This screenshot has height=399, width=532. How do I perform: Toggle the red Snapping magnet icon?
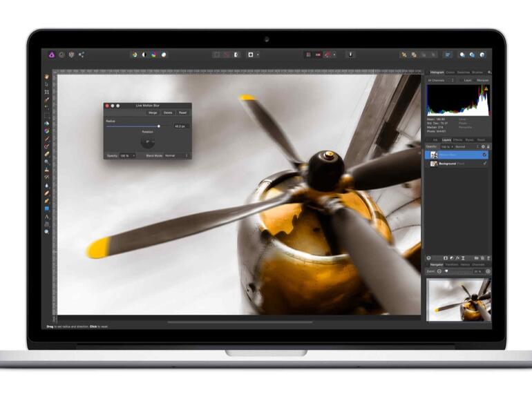click(x=327, y=55)
